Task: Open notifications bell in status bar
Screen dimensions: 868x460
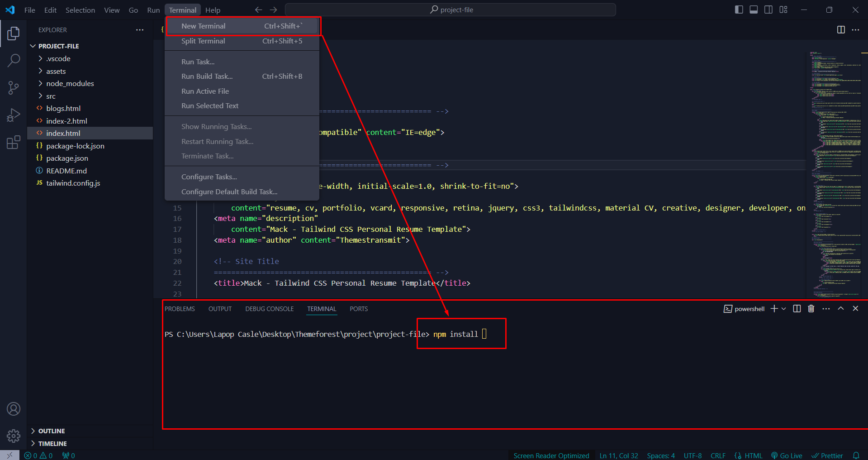Action: coord(856,455)
